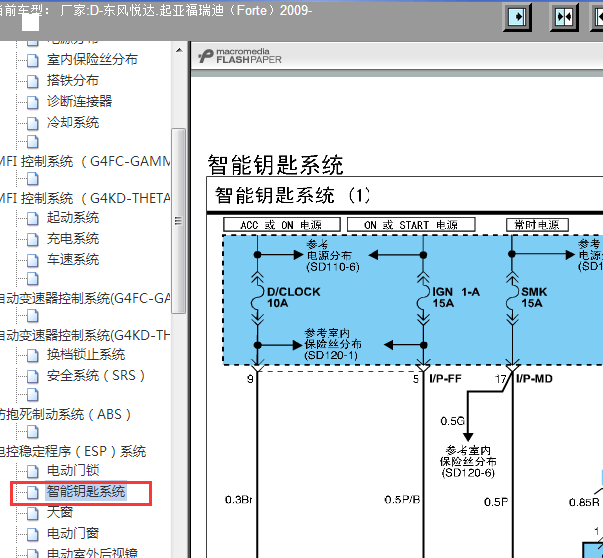The image size is (603, 558).
Task: Click page icon beside 电动室外后视镜
Action: 33,553
